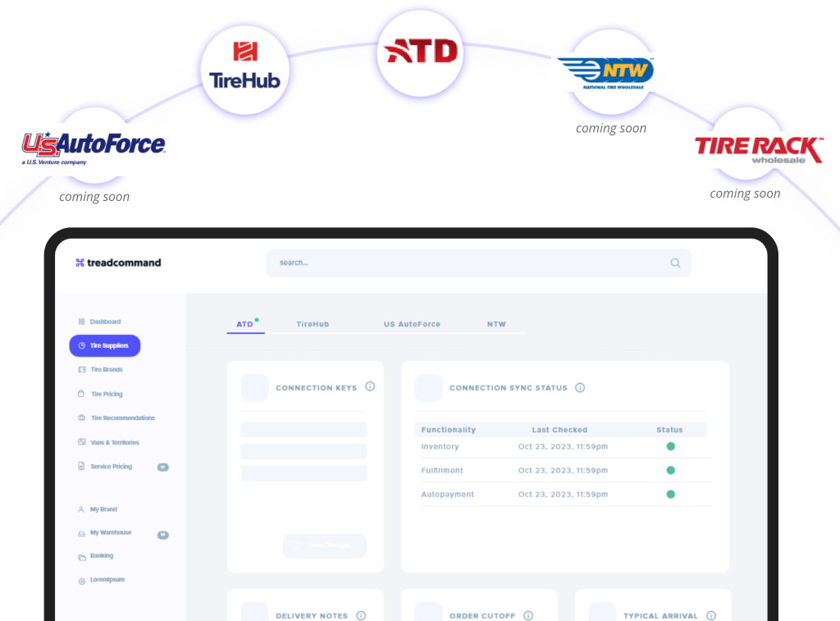Select the My Warehouse icon
Image resolution: width=840 pixels, height=621 pixels.
point(80,532)
